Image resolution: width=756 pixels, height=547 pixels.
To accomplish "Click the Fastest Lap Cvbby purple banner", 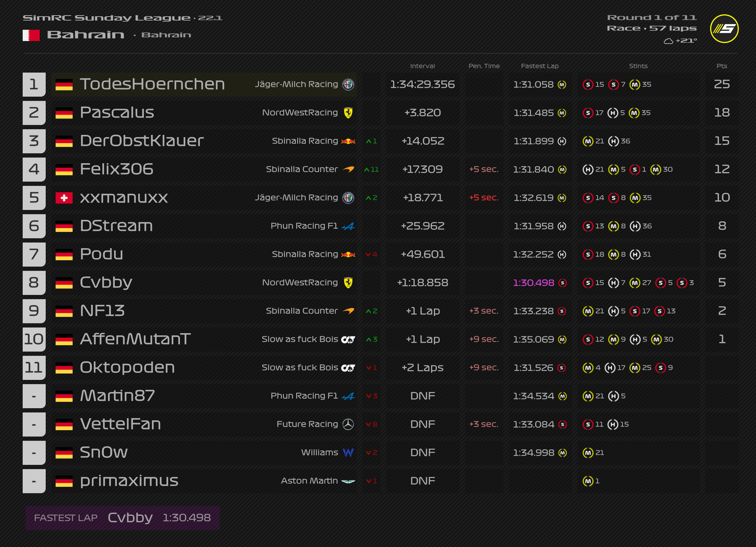I will pyautogui.click(x=122, y=518).
